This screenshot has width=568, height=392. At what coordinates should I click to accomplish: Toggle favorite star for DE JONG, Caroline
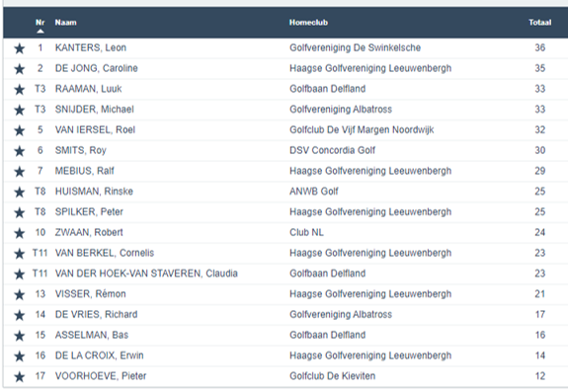[20, 69]
